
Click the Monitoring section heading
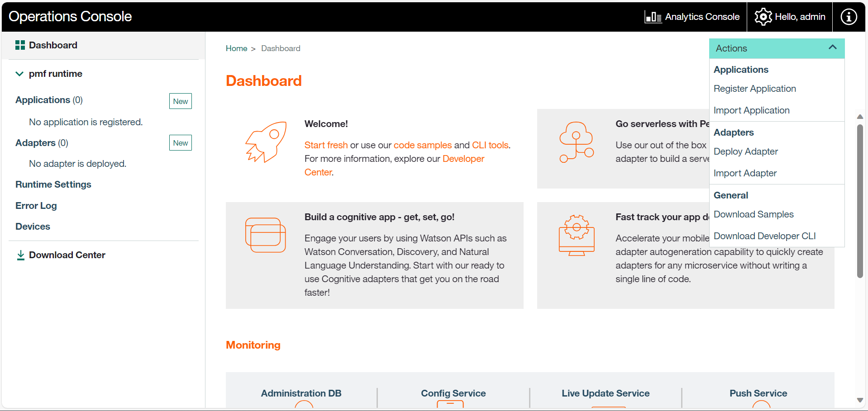click(253, 345)
